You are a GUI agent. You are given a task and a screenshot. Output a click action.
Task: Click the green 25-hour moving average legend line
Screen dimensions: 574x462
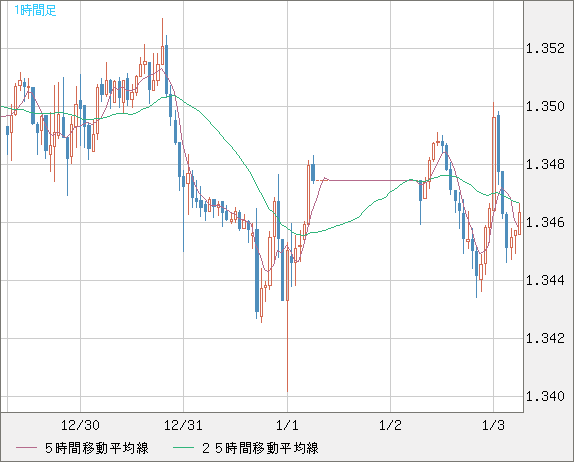pos(183,448)
